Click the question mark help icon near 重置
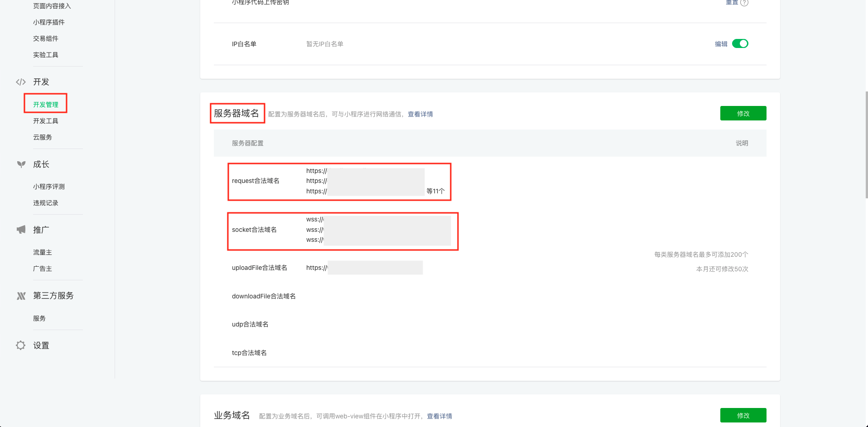This screenshot has width=868, height=427. click(x=744, y=3)
